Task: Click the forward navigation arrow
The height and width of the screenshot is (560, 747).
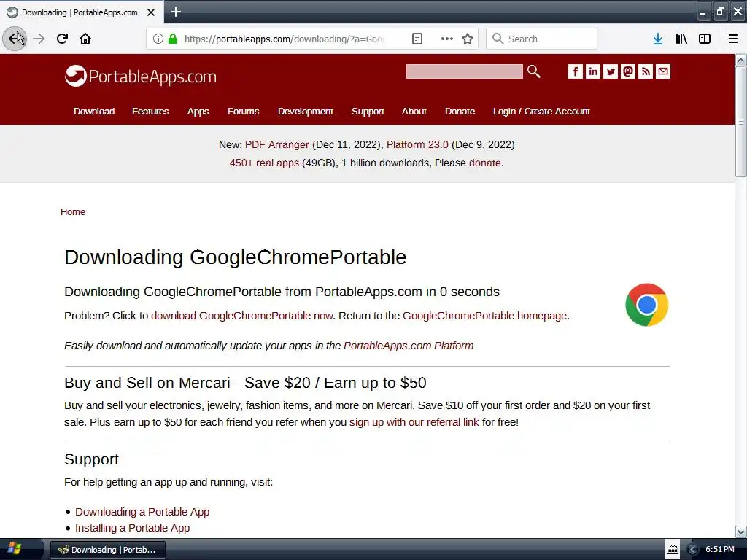Action: (x=39, y=39)
